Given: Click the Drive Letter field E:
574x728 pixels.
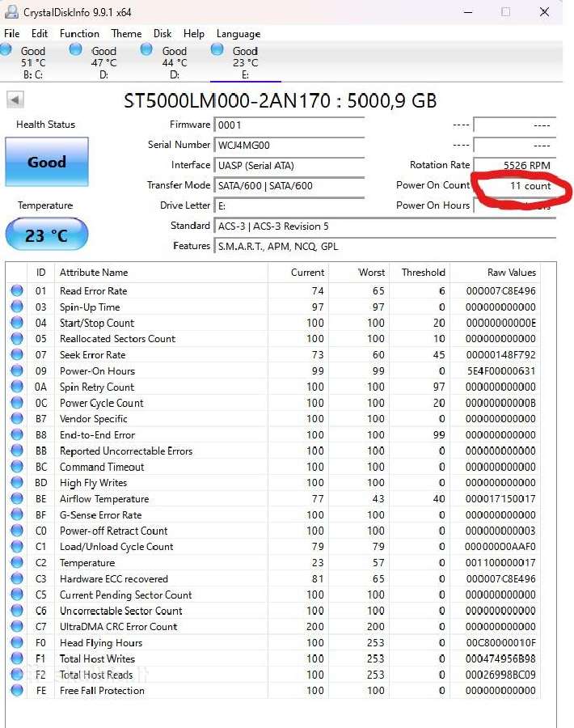Looking at the screenshot, I should [x=289, y=205].
